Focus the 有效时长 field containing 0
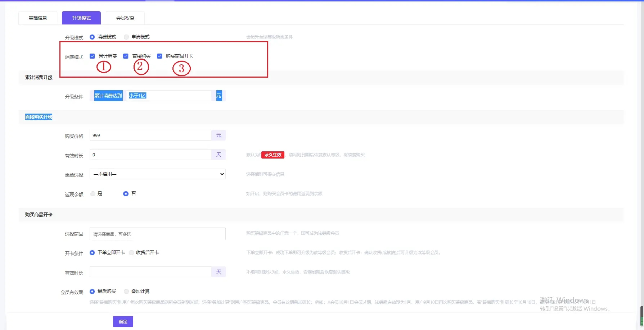Image resolution: width=644 pixels, height=330 pixels. [150, 155]
